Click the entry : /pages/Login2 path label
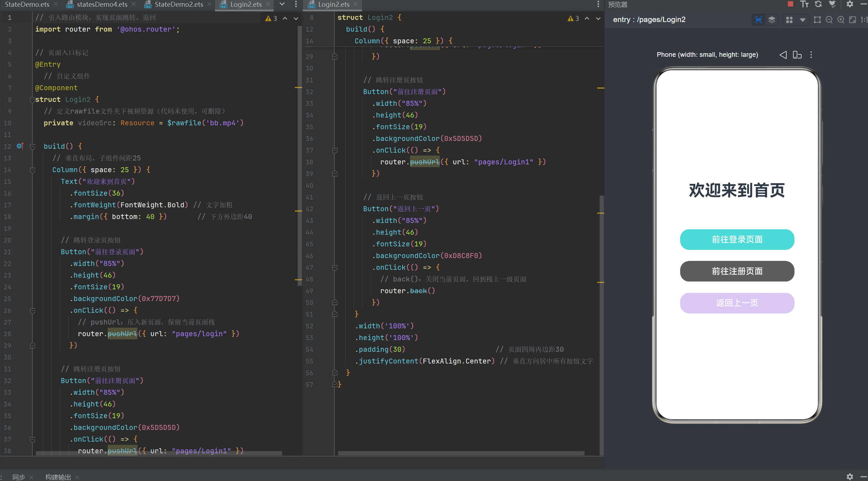 649,20
